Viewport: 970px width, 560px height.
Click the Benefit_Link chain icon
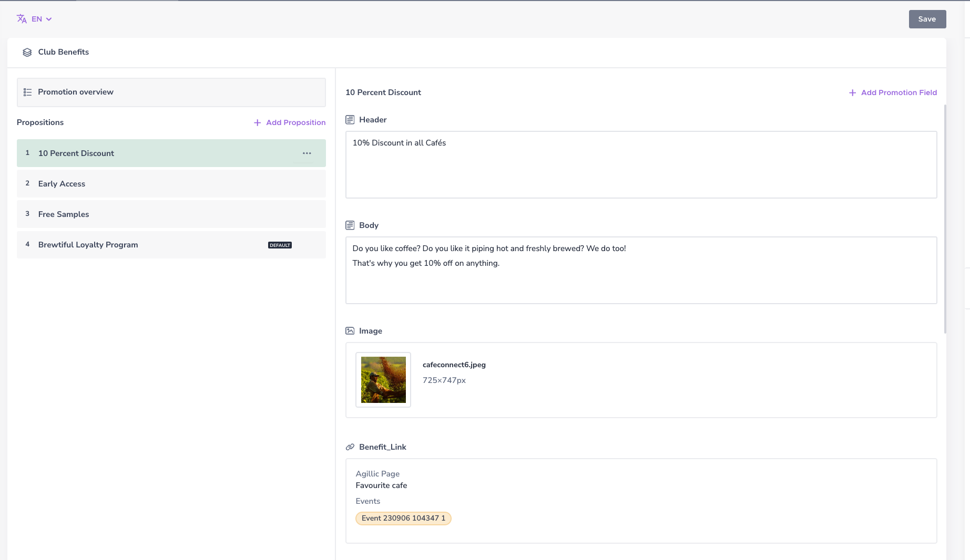pos(350,447)
